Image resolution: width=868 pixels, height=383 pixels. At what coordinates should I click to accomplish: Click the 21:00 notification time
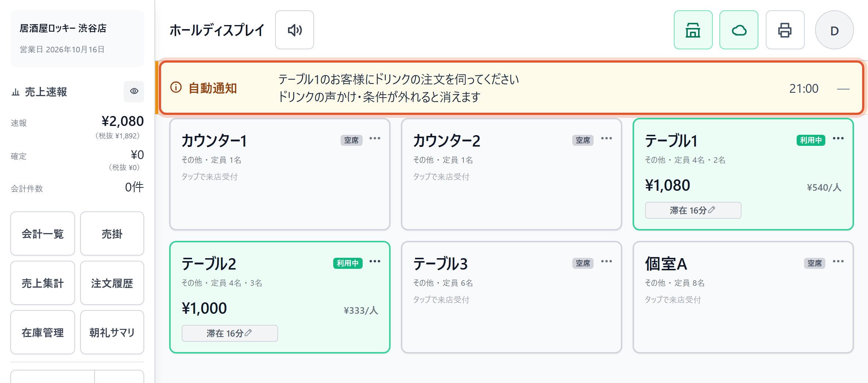point(804,88)
